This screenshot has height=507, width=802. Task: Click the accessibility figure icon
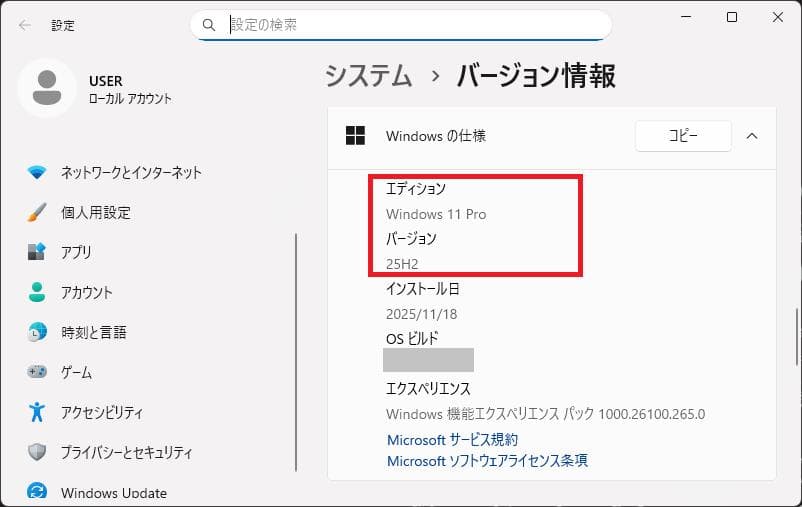point(37,412)
